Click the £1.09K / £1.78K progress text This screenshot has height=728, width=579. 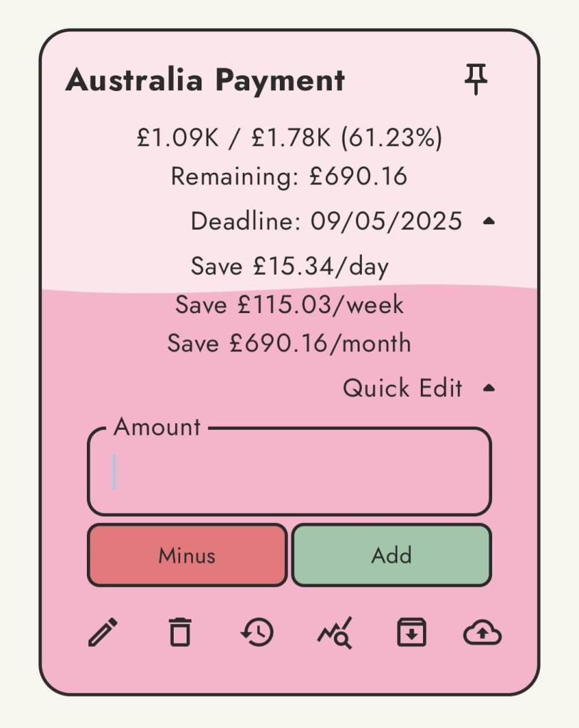289,137
